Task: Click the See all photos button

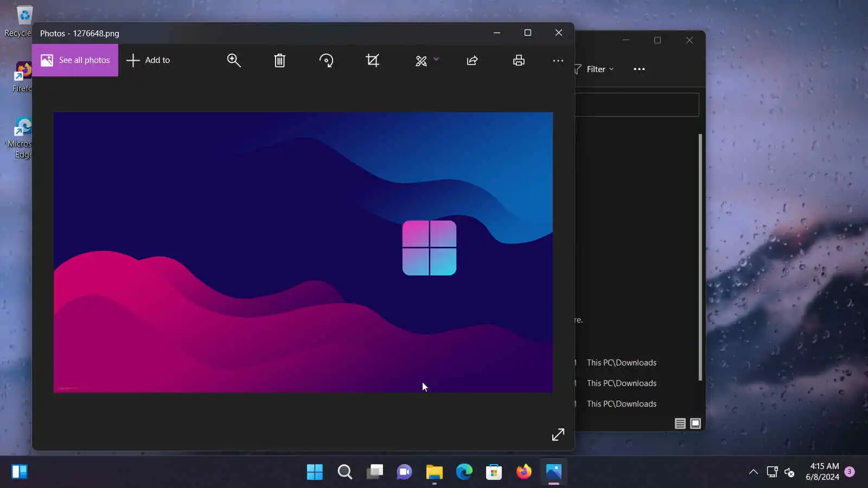Action: pos(75,60)
